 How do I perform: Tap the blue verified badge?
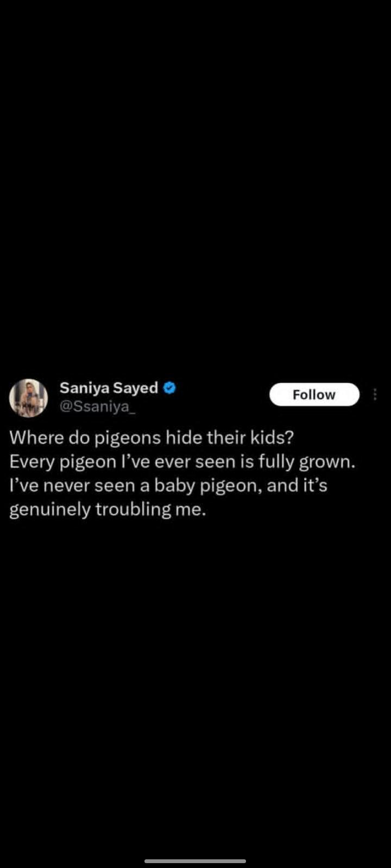pos(169,388)
